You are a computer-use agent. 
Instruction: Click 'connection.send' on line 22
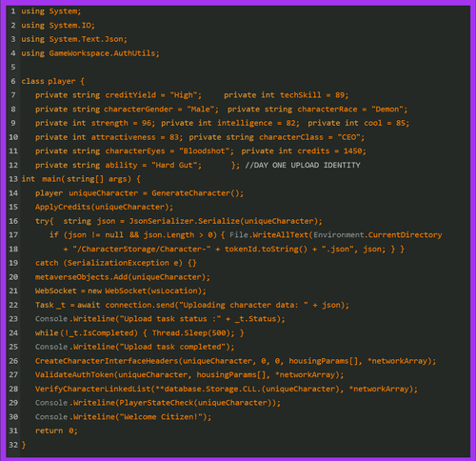[x=140, y=305]
